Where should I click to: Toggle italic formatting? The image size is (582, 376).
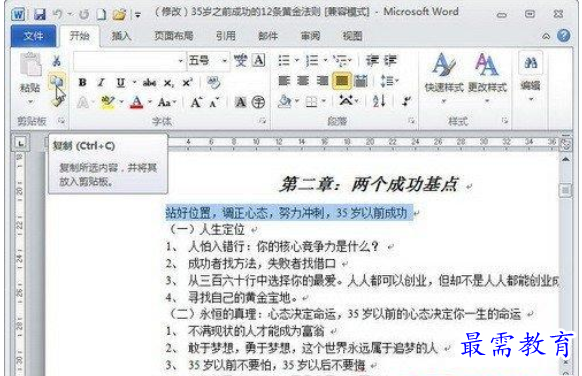pos(101,82)
